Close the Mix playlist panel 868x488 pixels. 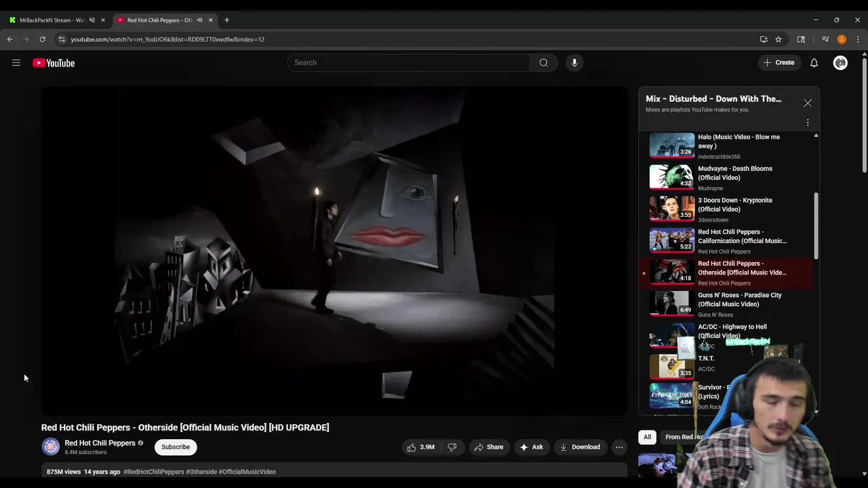(x=808, y=103)
